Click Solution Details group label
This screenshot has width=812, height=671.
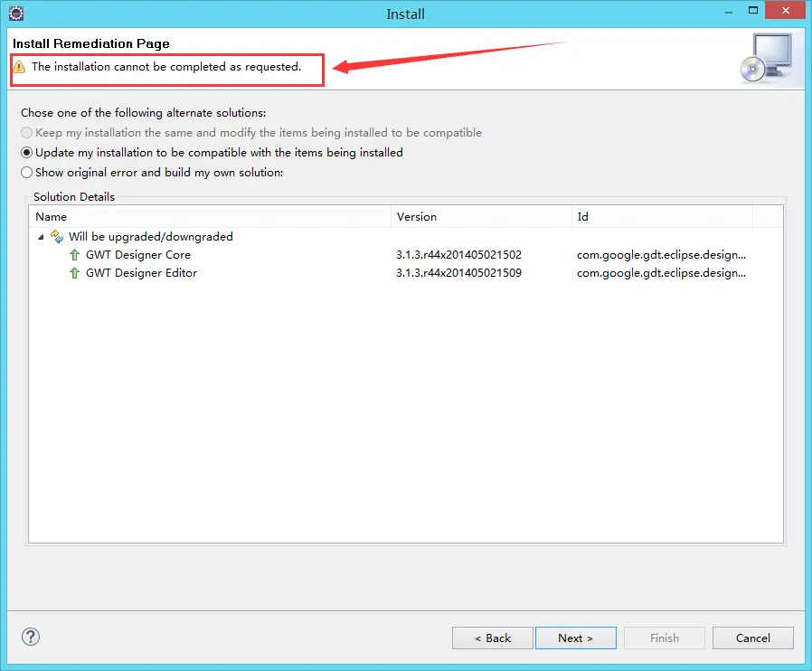tap(74, 197)
